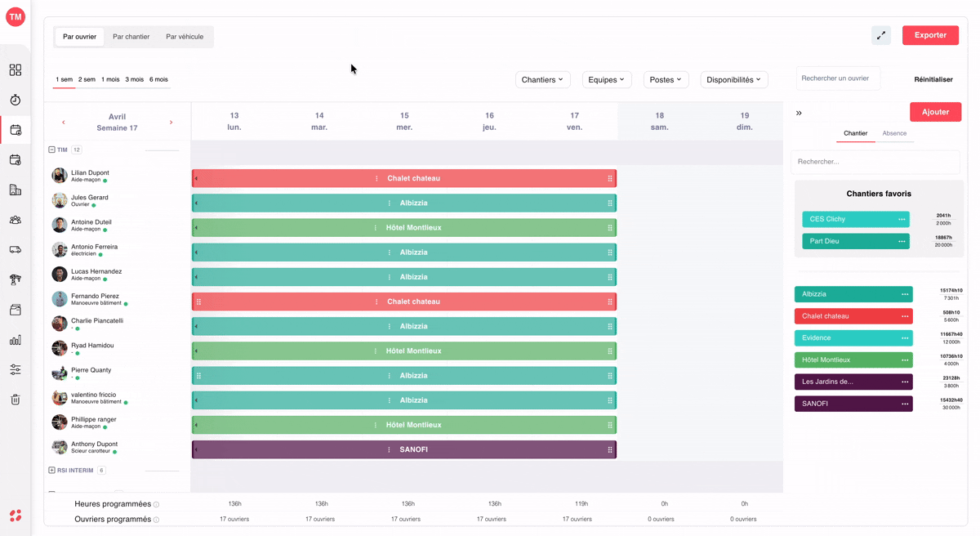The width and height of the screenshot is (980, 536).
Task: Click the Rechercher un ouvrier search field
Action: [x=838, y=78]
